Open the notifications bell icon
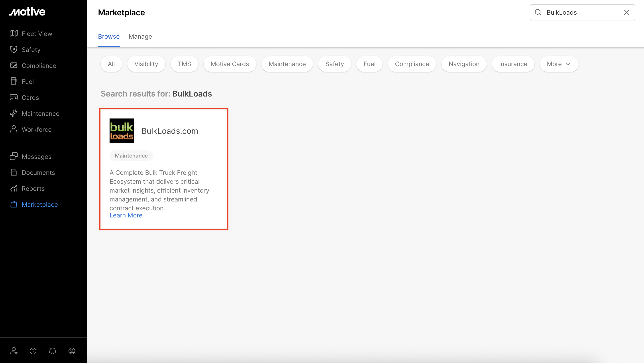 click(x=53, y=351)
